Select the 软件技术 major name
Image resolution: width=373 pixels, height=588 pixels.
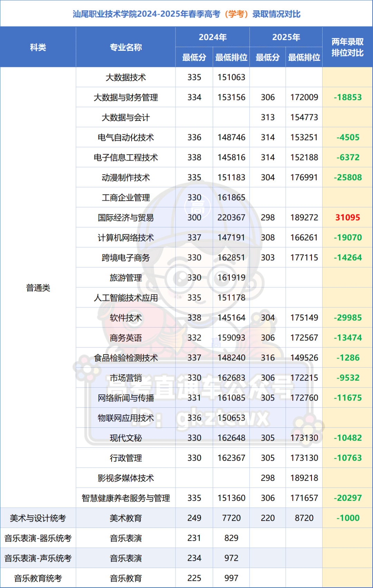(126, 318)
